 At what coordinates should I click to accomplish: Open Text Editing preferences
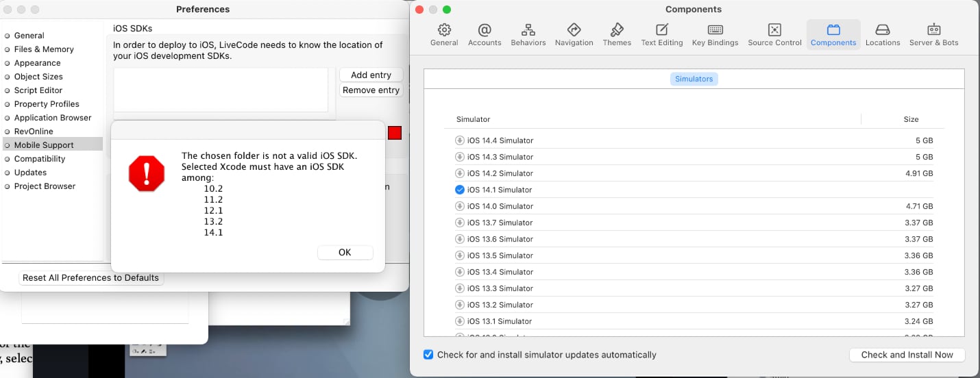click(x=661, y=34)
